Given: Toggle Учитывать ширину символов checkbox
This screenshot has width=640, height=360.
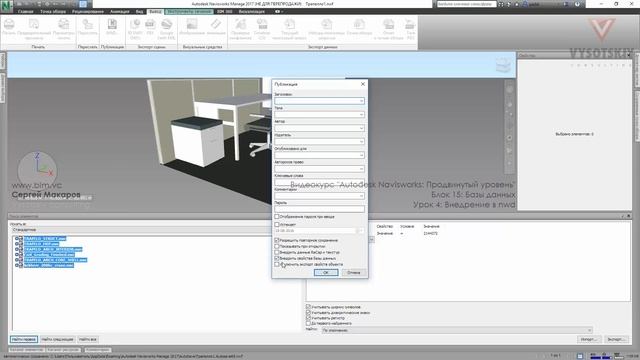Looking at the screenshot, I should (x=309, y=307).
